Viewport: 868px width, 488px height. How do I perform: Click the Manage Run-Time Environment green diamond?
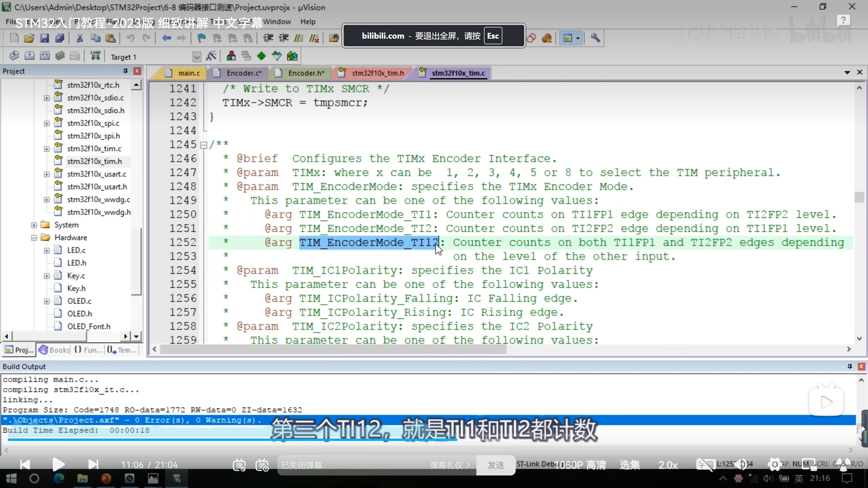pos(261,56)
